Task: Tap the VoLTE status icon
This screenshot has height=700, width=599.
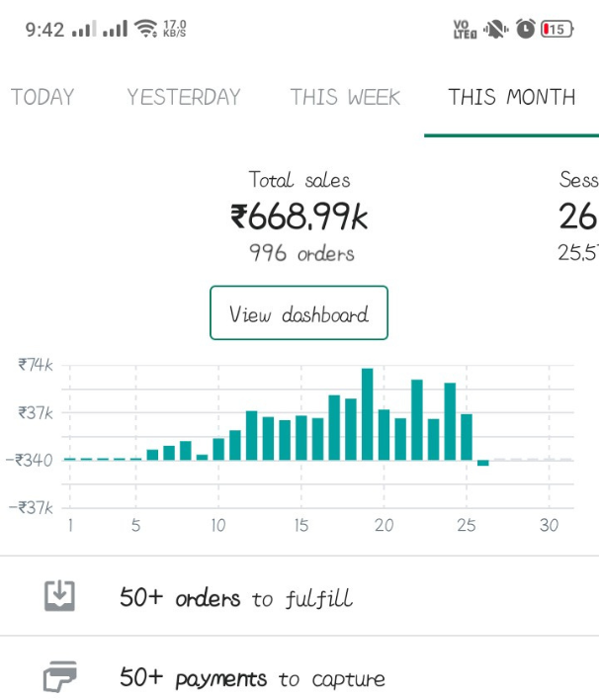Action: pyautogui.click(x=464, y=29)
